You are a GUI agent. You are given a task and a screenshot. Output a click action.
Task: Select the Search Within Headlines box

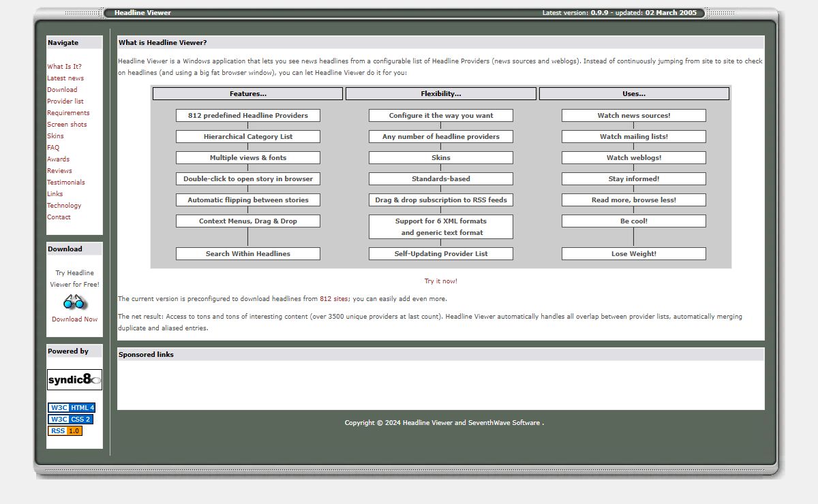248,254
